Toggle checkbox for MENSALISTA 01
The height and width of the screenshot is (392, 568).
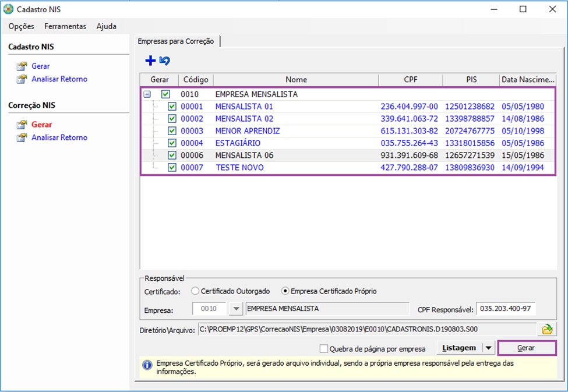[x=172, y=107]
